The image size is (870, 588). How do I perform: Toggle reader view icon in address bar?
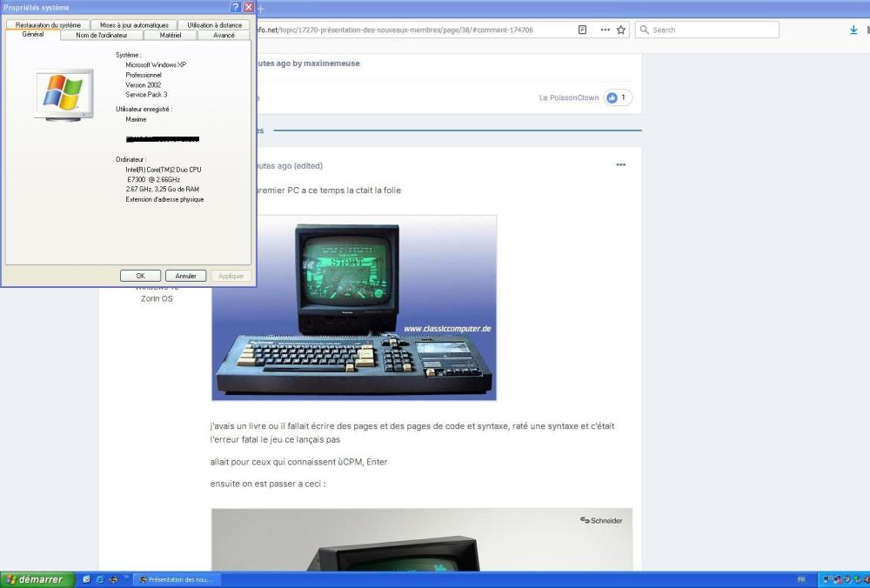coord(582,30)
